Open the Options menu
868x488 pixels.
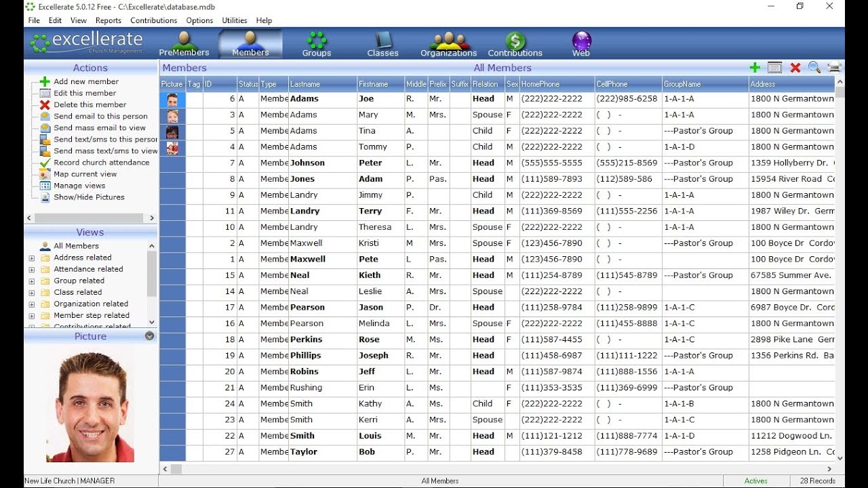point(199,20)
